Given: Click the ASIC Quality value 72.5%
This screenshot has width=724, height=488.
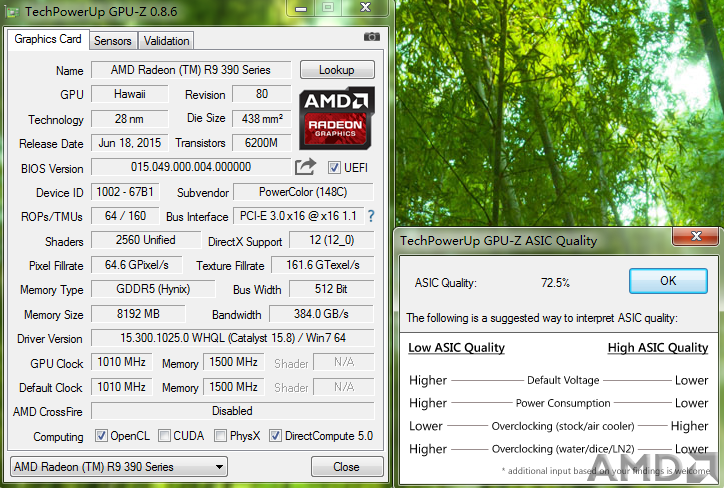Looking at the screenshot, I should tap(555, 283).
